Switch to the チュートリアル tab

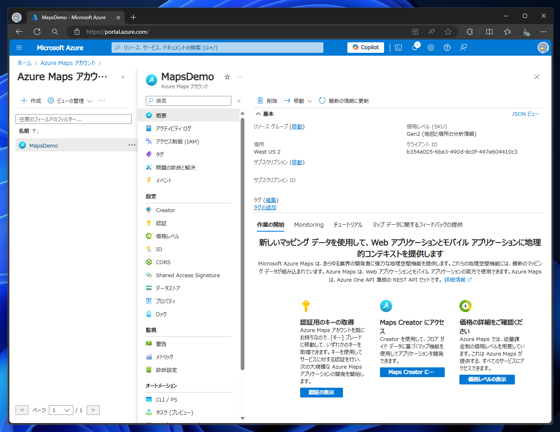[x=348, y=225]
